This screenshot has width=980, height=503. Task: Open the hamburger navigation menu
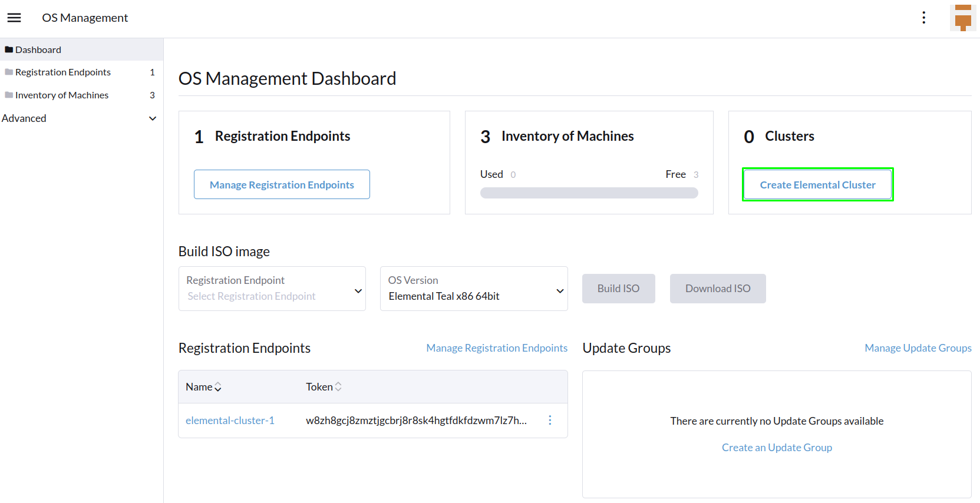click(x=14, y=18)
